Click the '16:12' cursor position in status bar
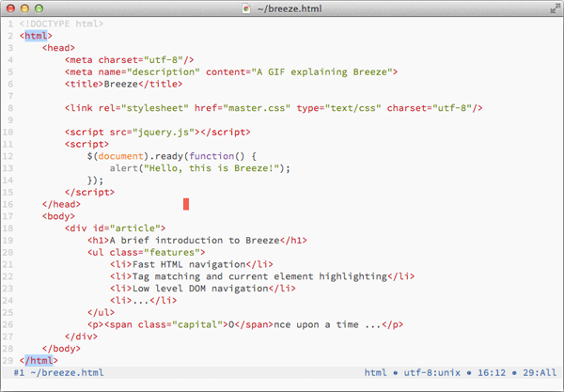564x392 pixels. click(x=492, y=372)
